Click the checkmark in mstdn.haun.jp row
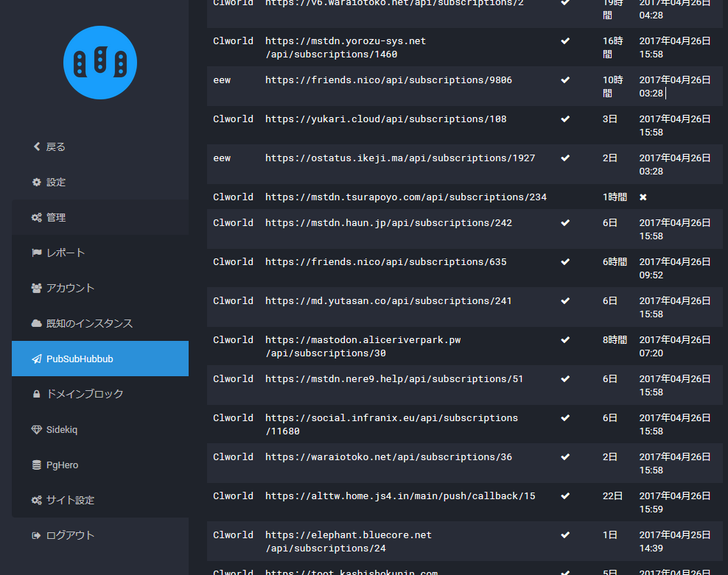Image resolution: width=728 pixels, height=575 pixels. tap(565, 222)
